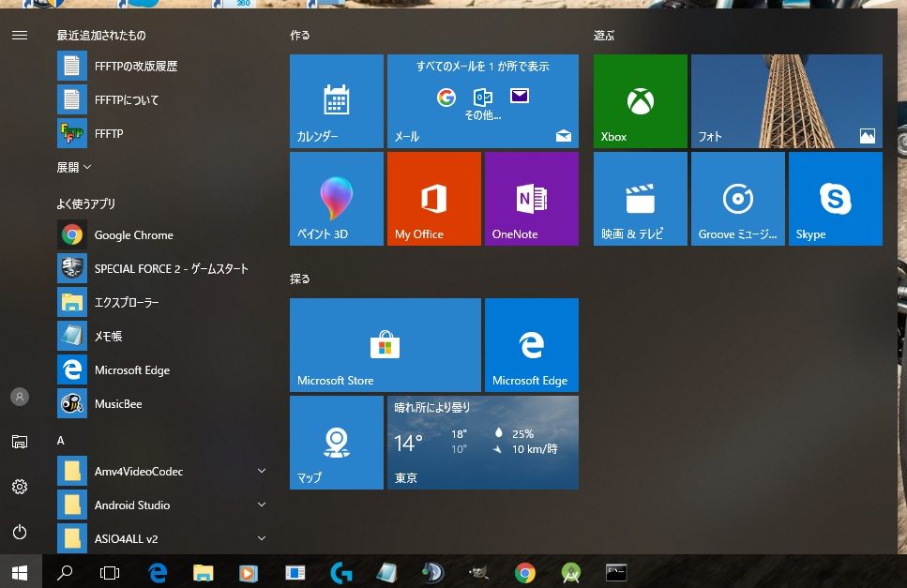The image size is (907, 588).
Task: Launch Microsoft Edge from the app list
Action: [162, 369]
